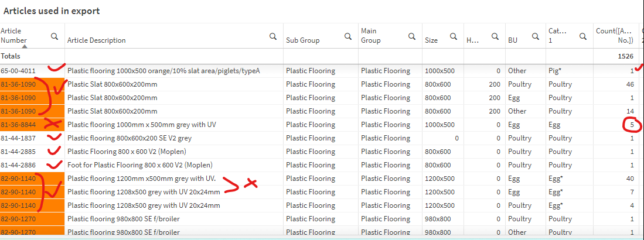The width and height of the screenshot is (644, 240).
Task: Click the Totals value 1526
Action: [x=625, y=56]
